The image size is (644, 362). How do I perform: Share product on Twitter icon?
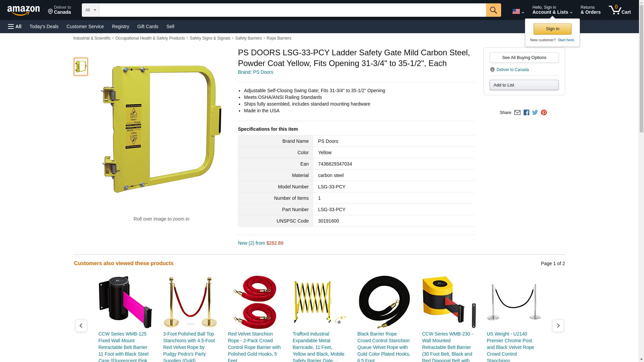click(x=535, y=113)
